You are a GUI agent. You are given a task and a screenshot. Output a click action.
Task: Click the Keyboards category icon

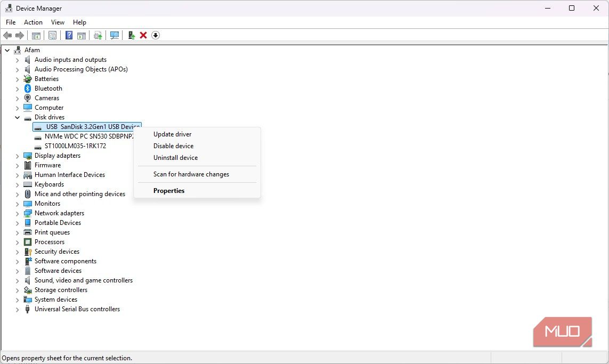[28, 184]
